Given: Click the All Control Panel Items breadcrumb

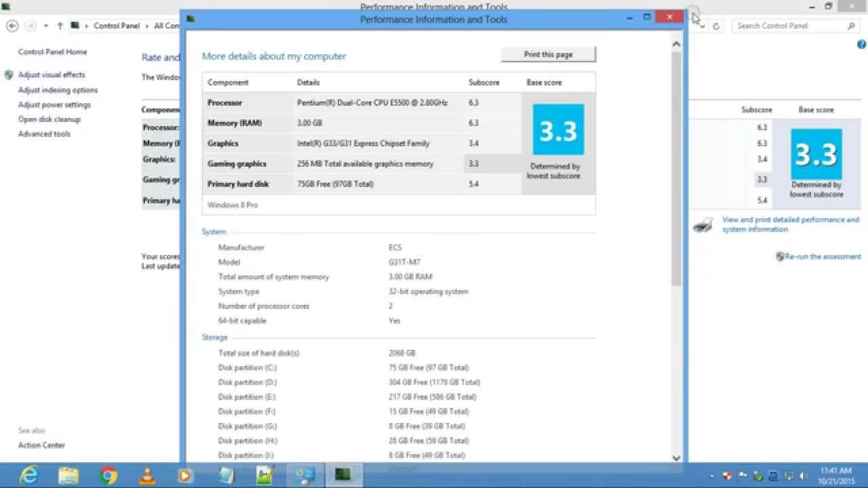Looking at the screenshot, I should coord(166,26).
